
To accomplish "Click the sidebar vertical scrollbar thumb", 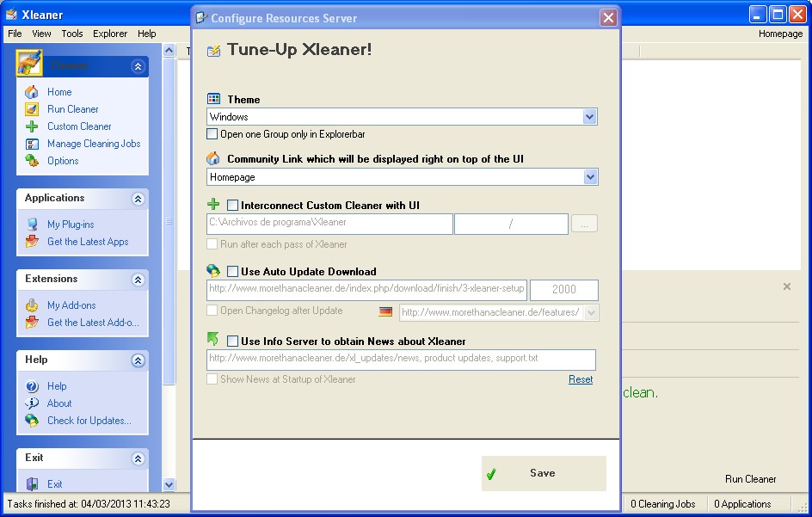I will [169, 221].
